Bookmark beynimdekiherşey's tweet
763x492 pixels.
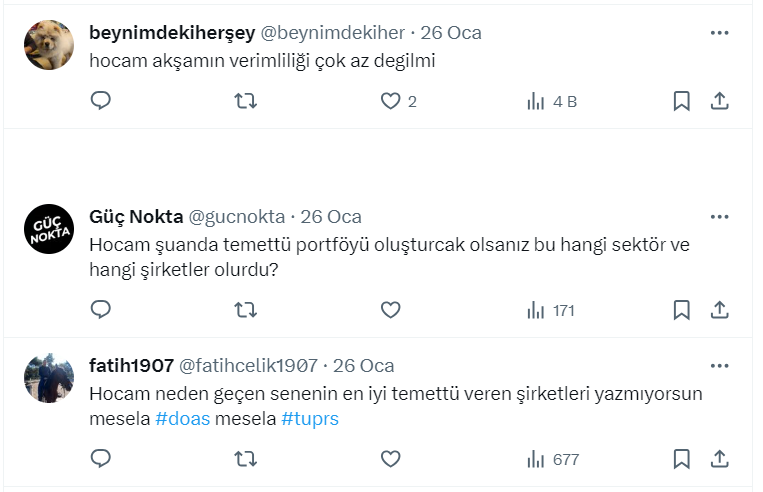tap(681, 101)
